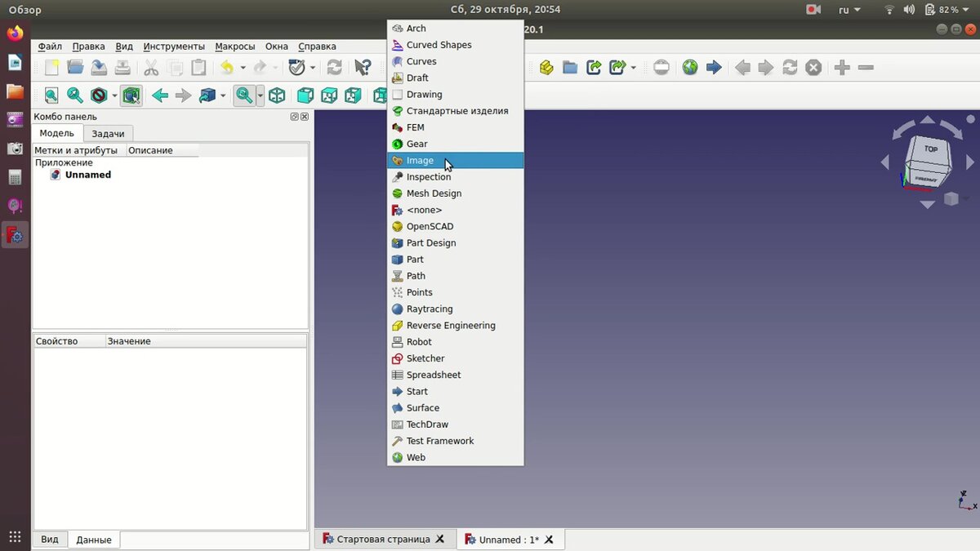Click the minus zoom out icon
980x551 pixels.
pyautogui.click(x=866, y=68)
